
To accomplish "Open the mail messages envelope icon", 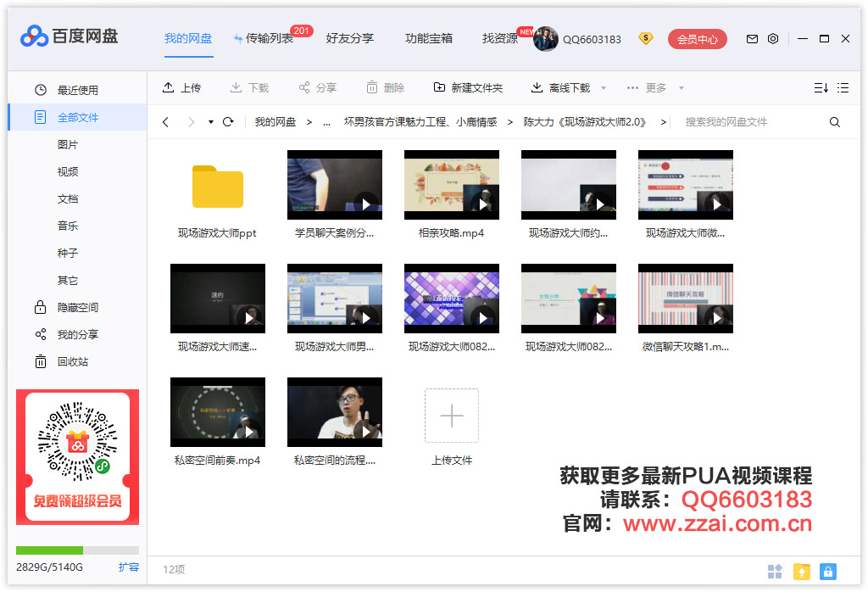I will [752, 39].
